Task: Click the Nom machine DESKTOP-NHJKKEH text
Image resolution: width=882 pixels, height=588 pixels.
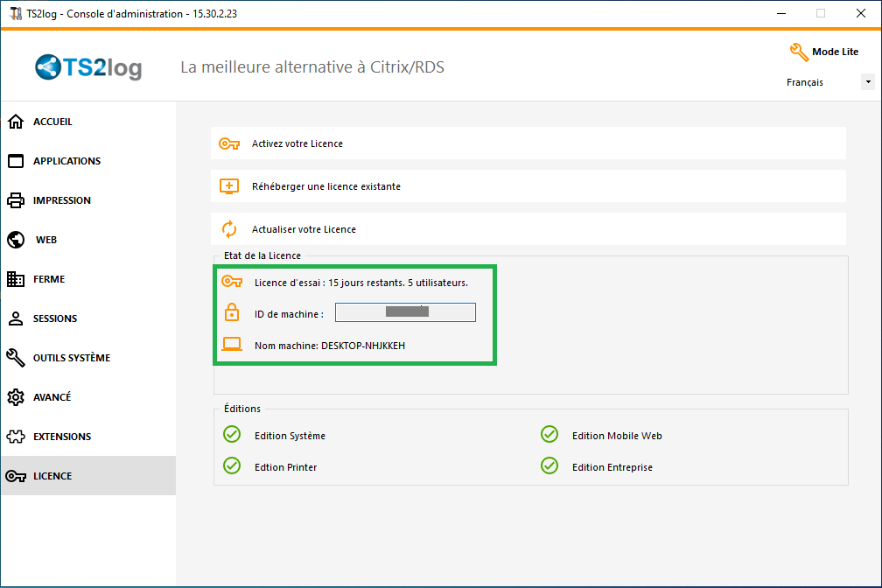Action: point(330,346)
